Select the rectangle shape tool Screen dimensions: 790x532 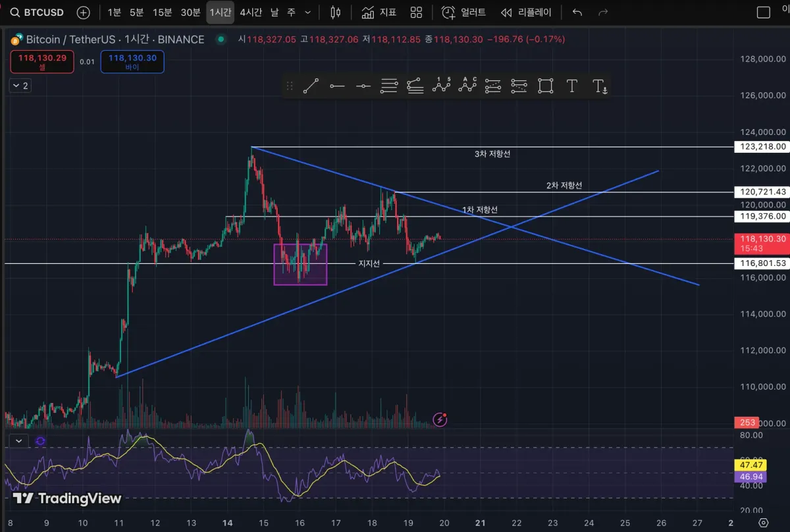click(x=545, y=86)
